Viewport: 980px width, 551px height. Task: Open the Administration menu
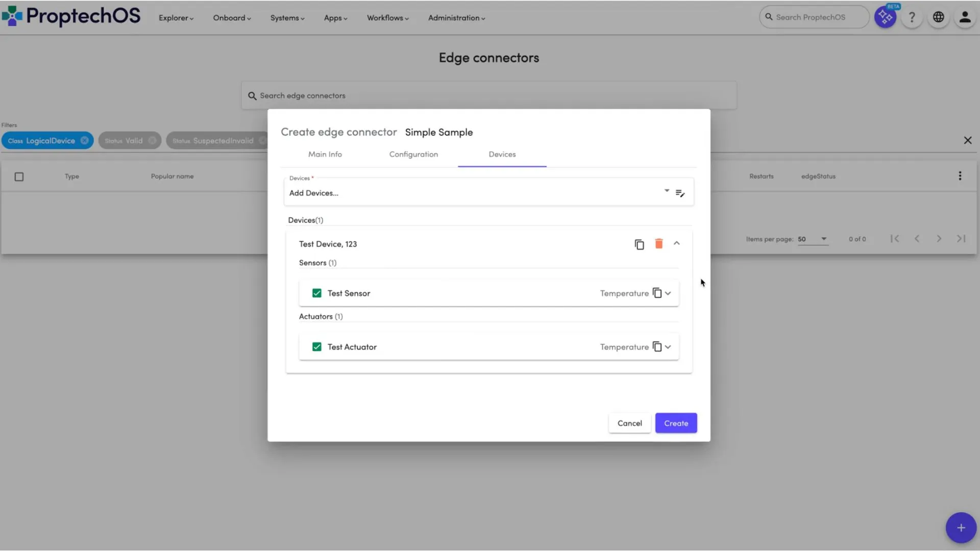[456, 18]
